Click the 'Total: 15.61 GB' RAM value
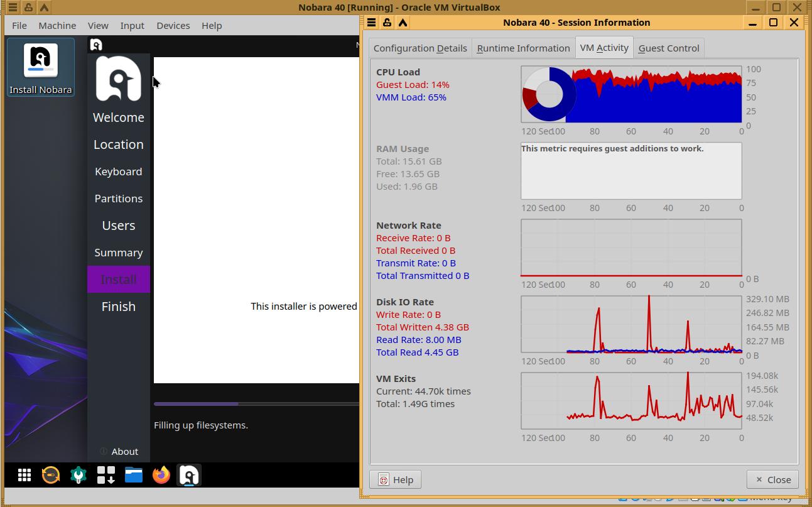The width and height of the screenshot is (812, 507). (409, 161)
